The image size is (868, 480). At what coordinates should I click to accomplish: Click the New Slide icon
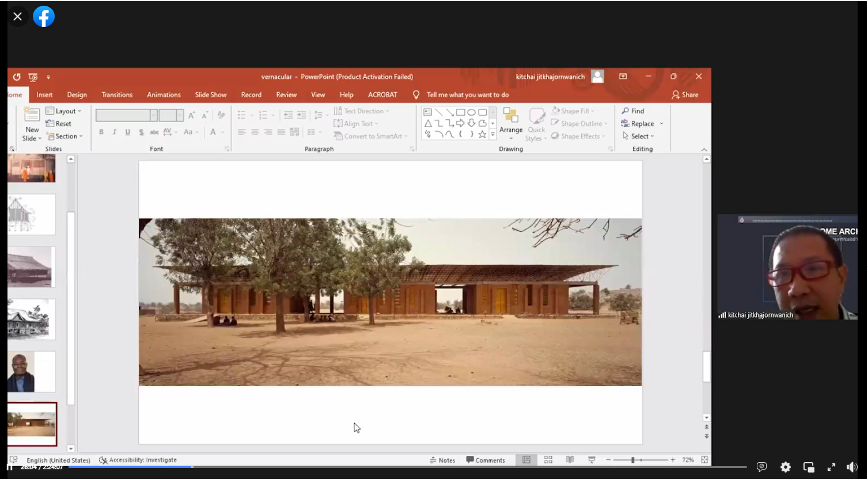[32, 115]
